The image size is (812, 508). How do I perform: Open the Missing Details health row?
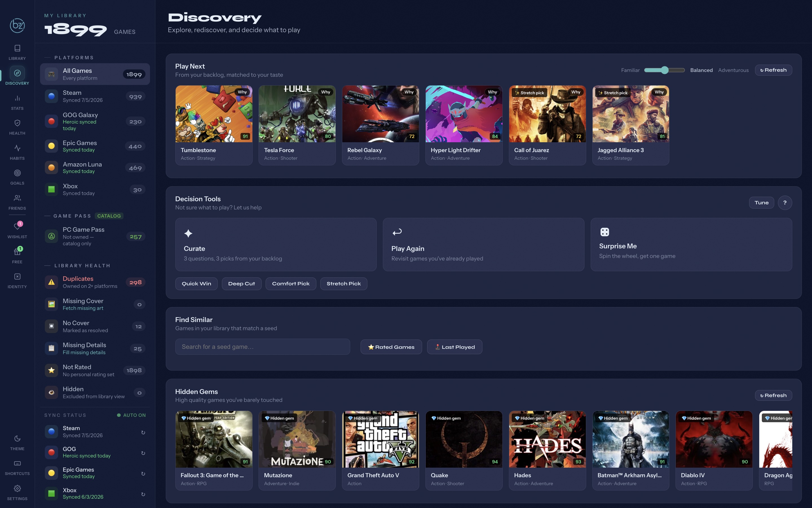[x=95, y=349]
